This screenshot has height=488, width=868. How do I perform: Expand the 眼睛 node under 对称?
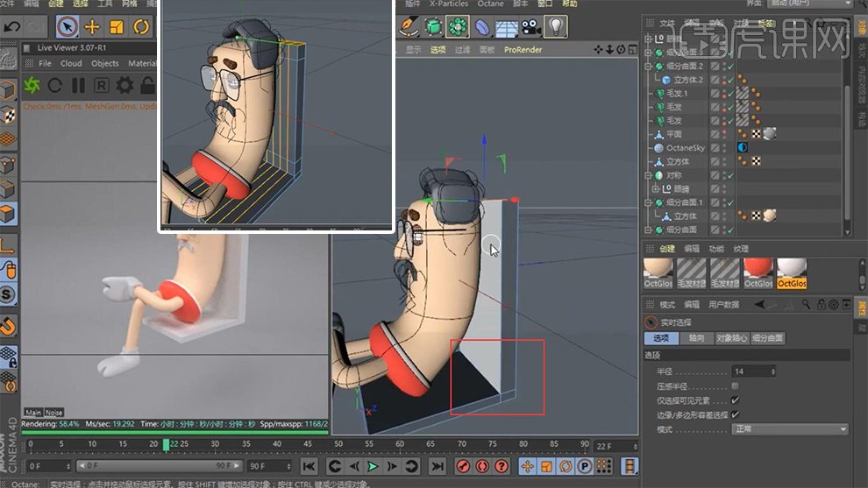point(656,188)
